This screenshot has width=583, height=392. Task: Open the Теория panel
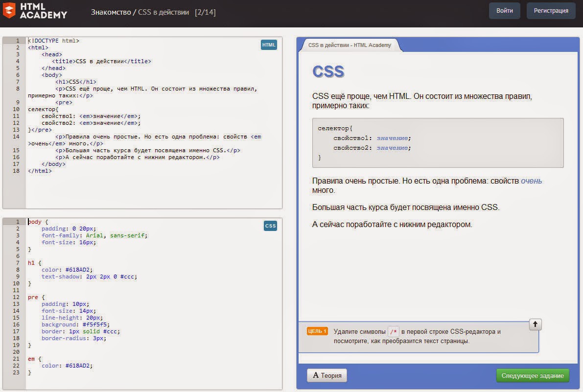[x=326, y=375]
